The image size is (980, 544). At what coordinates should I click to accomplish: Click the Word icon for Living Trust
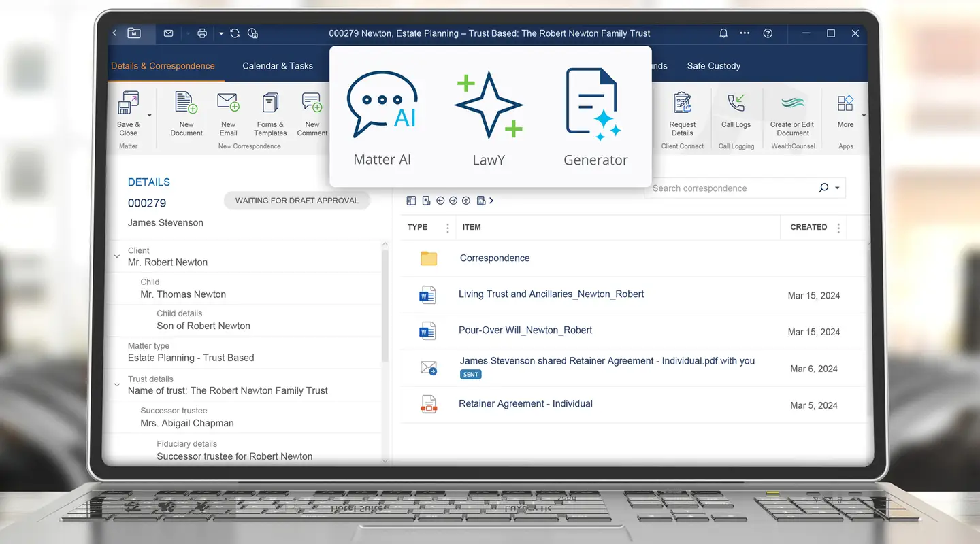click(x=427, y=295)
